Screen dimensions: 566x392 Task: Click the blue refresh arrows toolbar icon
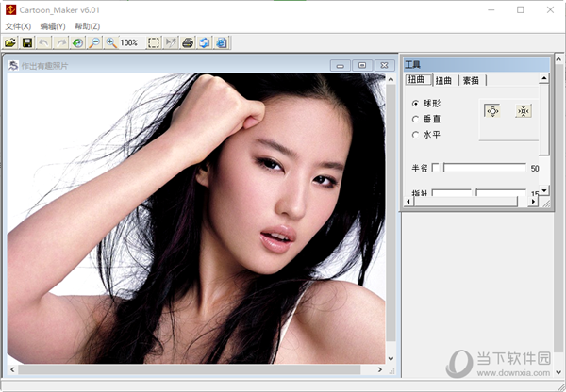tap(205, 42)
